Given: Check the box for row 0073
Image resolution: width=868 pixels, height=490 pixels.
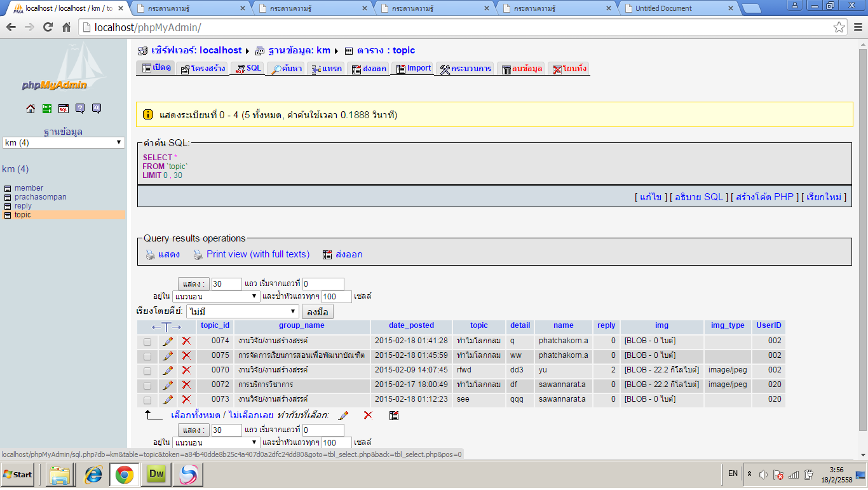Looking at the screenshot, I should pos(147,400).
